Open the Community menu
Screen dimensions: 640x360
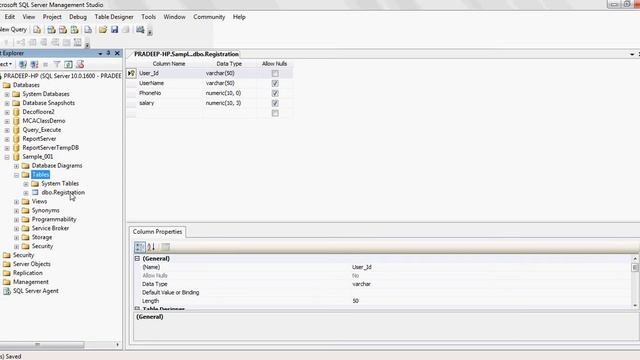(209, 17)
